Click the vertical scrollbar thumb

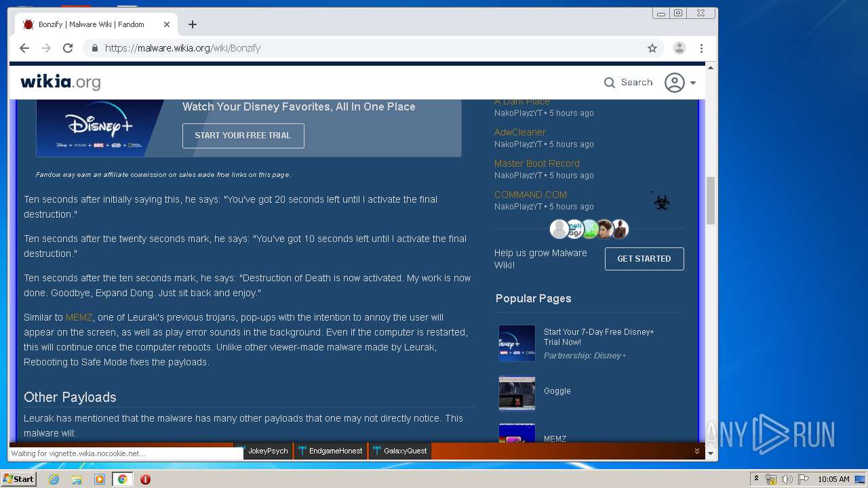point(711,200)
